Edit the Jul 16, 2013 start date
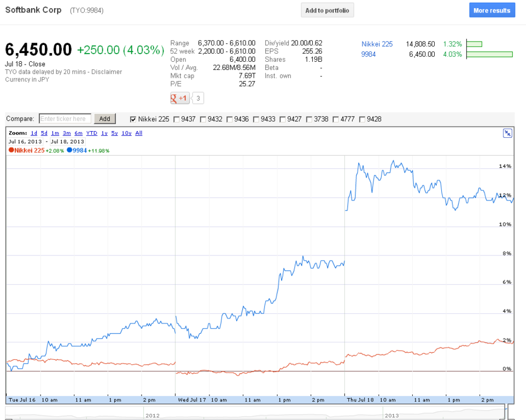526x420 pixels. click(25, 142)
